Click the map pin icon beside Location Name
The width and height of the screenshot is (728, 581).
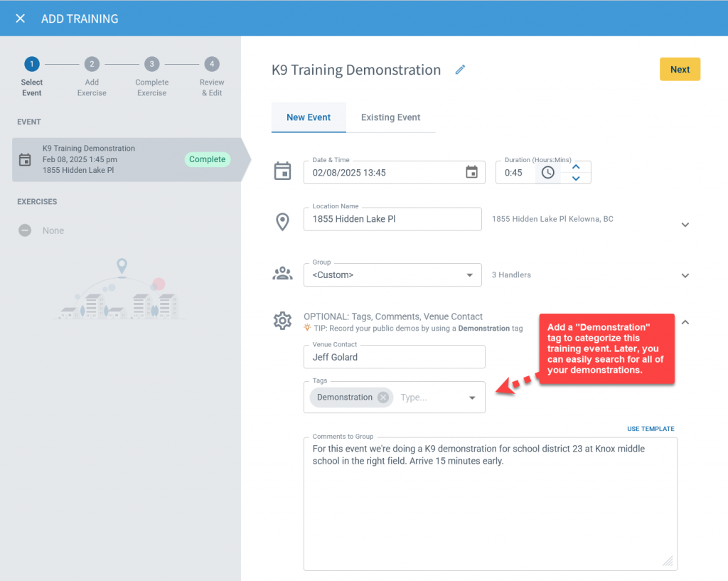pos(282,222)
